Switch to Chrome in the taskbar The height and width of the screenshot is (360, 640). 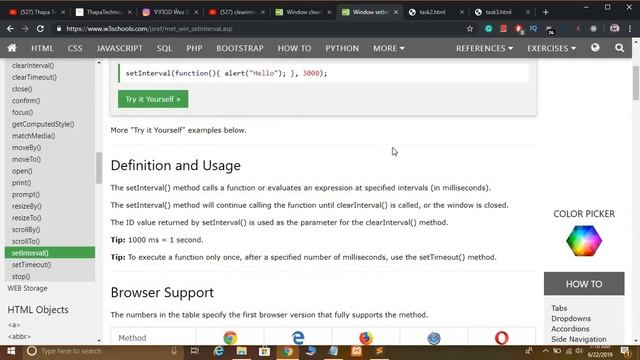pos(287,351)
